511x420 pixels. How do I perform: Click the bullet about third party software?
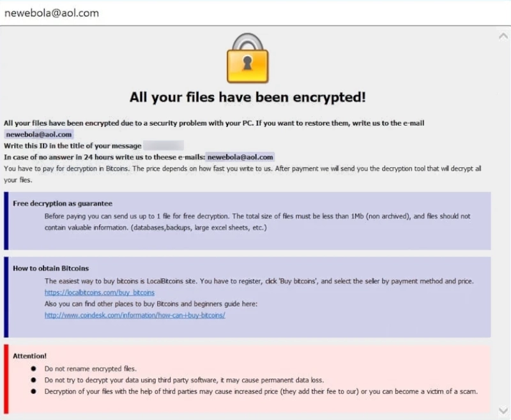click(x=183, y=380)
